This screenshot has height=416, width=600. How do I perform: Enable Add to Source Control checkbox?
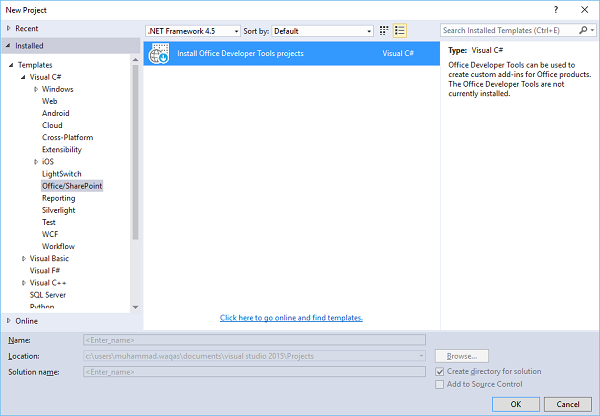point(440,384)
